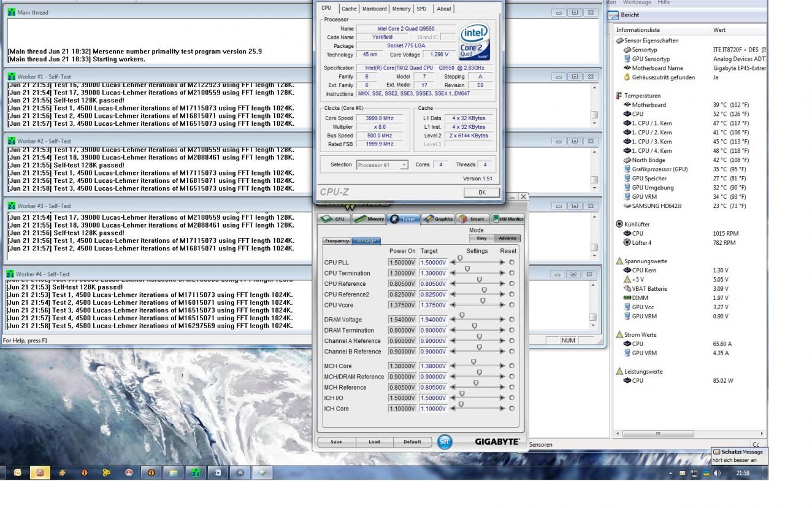Click the Spannungswerte warning icon
The width and height of the screenshot is (812, 508).
[620, 261]
